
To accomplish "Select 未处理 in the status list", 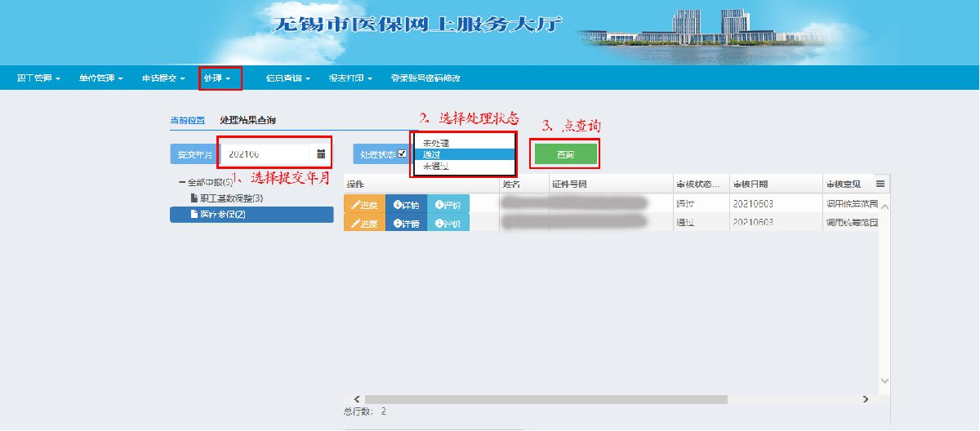I will [437, 143].
